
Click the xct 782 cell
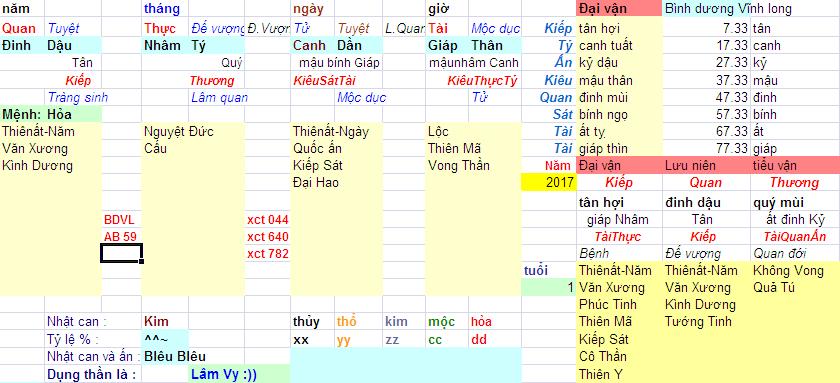(267, 254)
